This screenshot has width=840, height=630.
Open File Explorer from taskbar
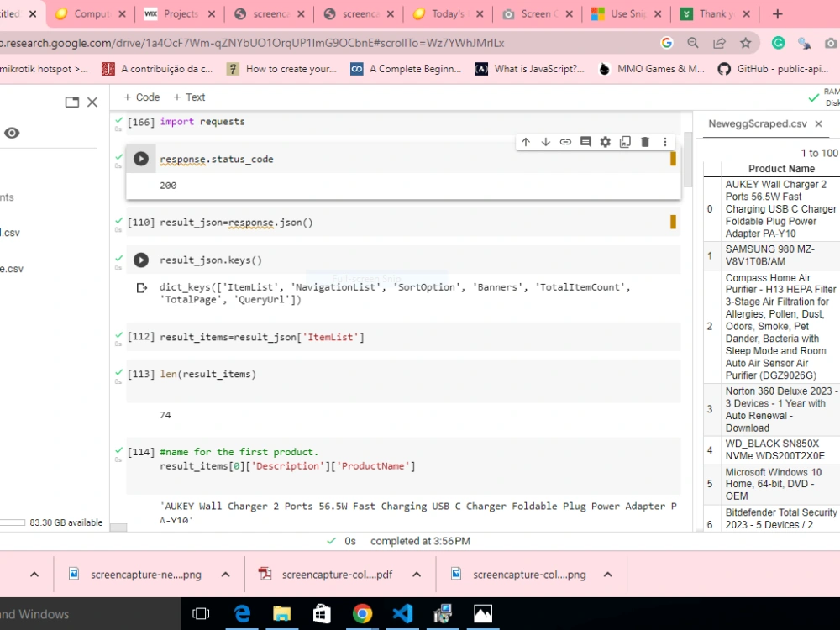coord(281,613)
